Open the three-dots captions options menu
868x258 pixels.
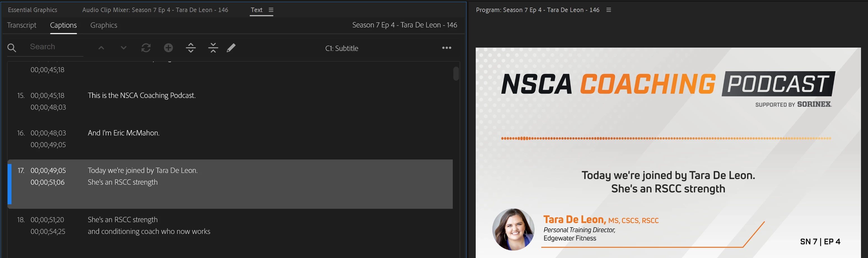(x=447, y=48)
